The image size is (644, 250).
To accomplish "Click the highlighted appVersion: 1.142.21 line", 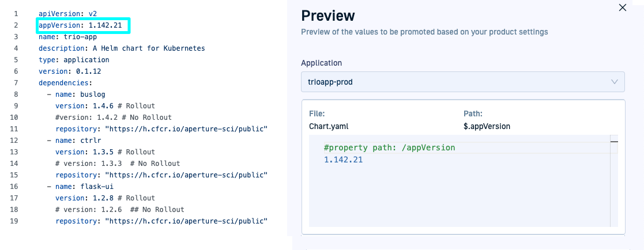I will 84,25.
